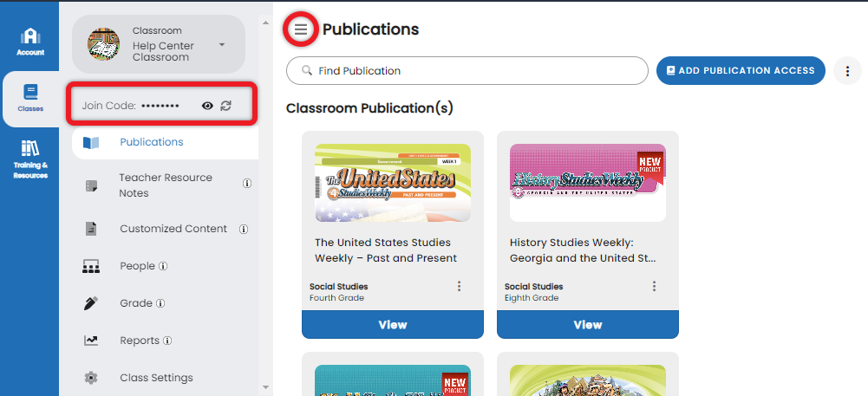The height and width of the screenshot is (396, 868).
Task: View The United States Studies Weekly publication
Action: point(393,325)
